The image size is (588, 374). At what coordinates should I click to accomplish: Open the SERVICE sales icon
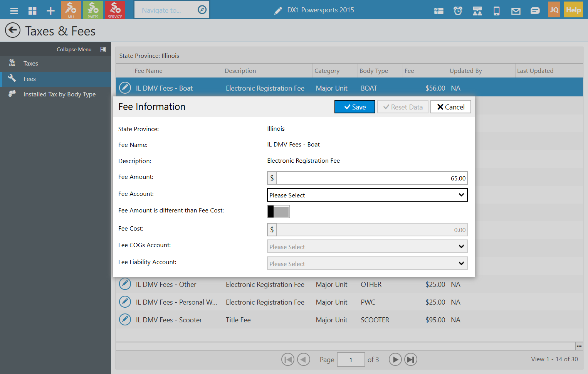click(115, 10)
